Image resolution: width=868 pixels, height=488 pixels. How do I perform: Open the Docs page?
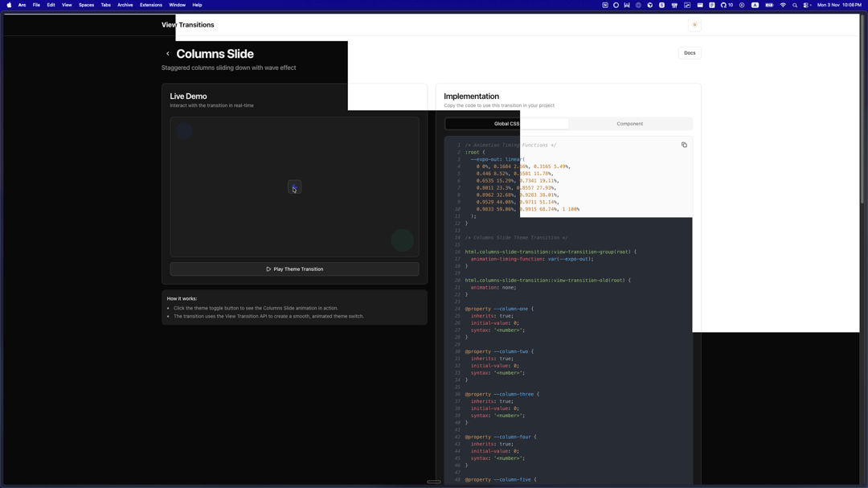click(690, 53)
